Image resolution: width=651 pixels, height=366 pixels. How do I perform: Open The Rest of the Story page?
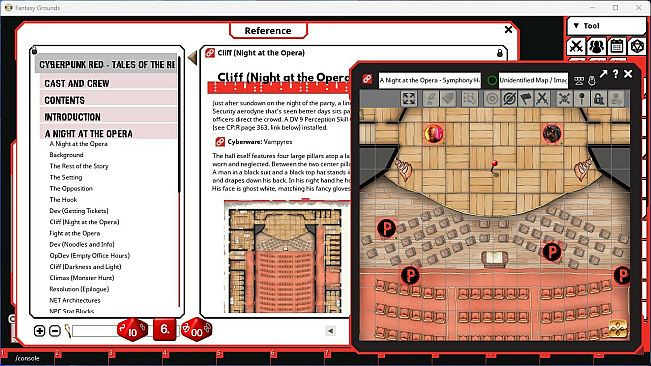79,166
